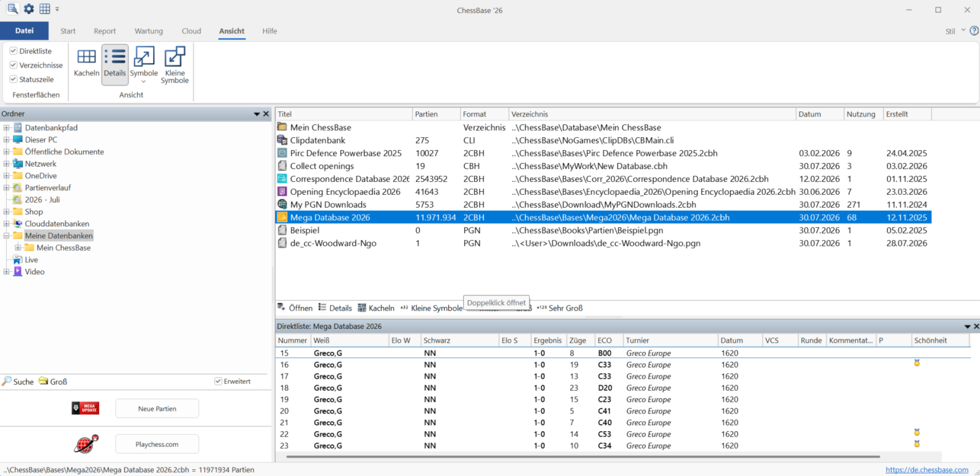Open the Datei menu
The image size is (980, 476).
pos(24,31)
